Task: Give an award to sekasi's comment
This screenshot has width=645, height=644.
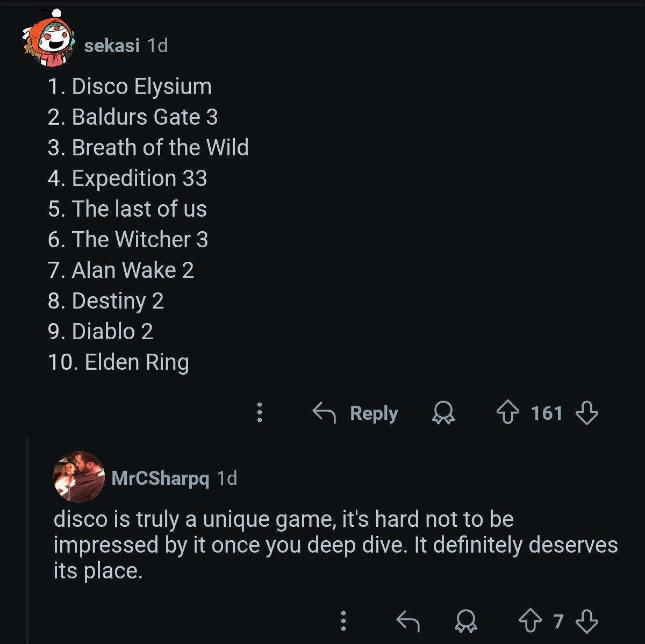Action: pyautogui.click(x=443, y=413)
